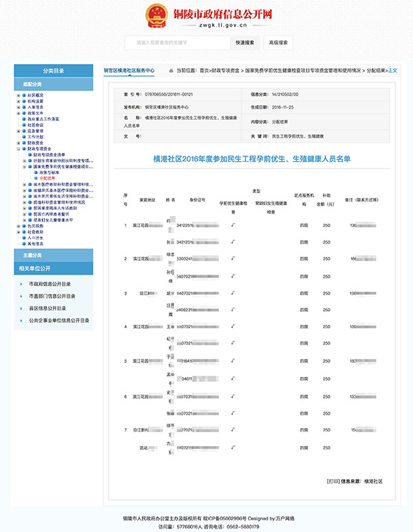Click info classification 14/210502/00
Screen dimensions: 413x532
coord(285,94)
